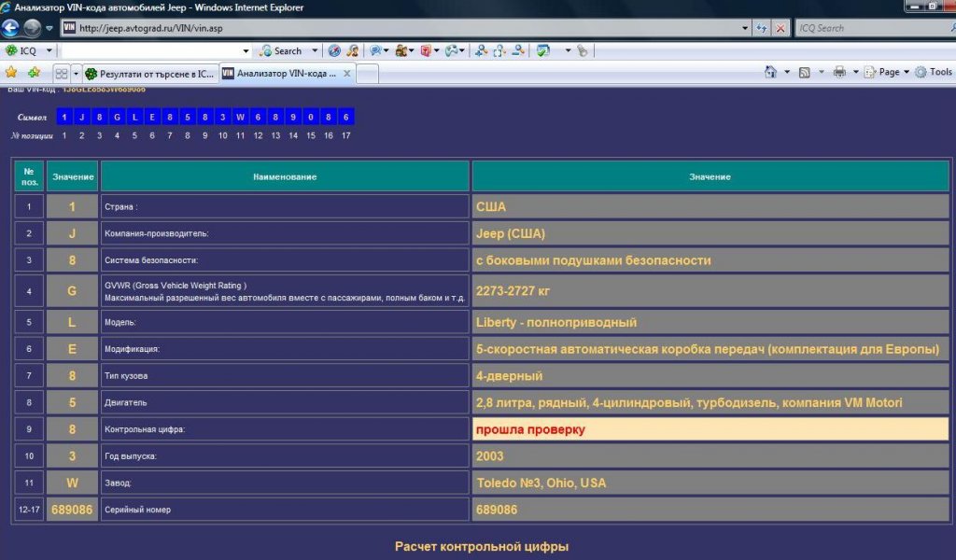The height and width of the screenshot is (560, 956).
Task: Click VIN symbol cell 'W'
Action: pyautogui.click(x=240, y=117)
